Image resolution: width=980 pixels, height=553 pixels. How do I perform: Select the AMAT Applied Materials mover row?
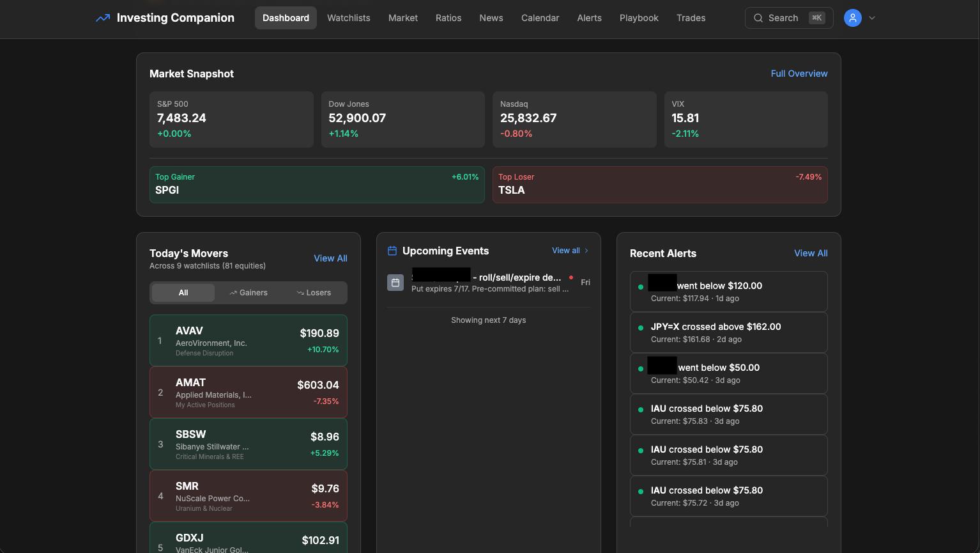(249, 393)
